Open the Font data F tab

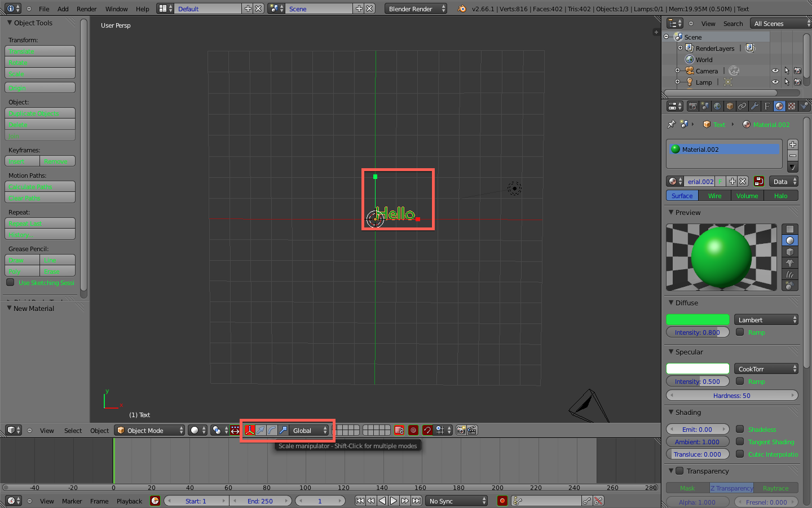[767, 106]
